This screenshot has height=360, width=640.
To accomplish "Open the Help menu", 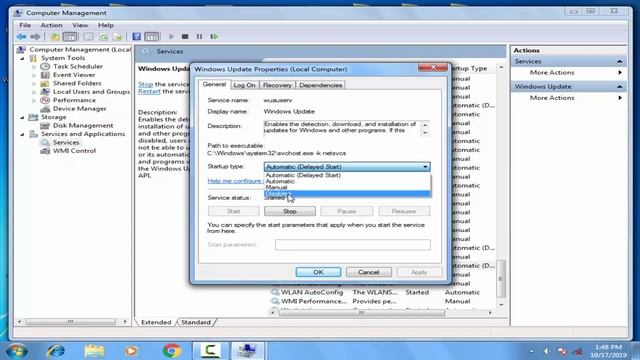I will click(106, 25).
